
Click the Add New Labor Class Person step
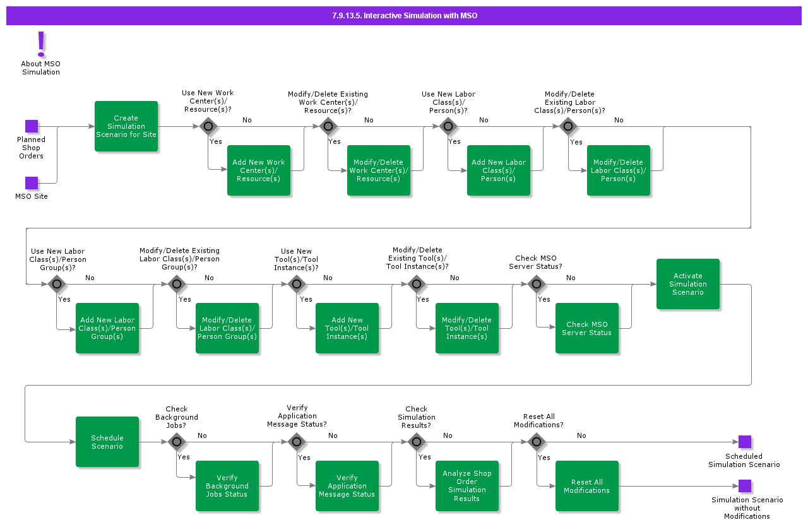point(499,170)
